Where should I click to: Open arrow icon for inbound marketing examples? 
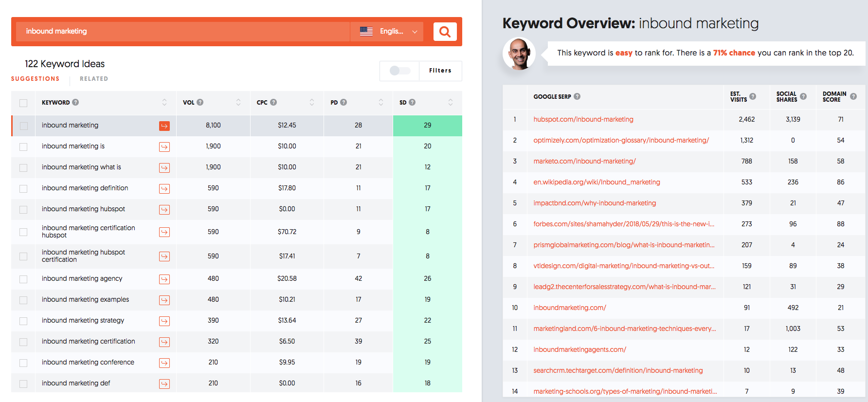(x=164, y=300)
